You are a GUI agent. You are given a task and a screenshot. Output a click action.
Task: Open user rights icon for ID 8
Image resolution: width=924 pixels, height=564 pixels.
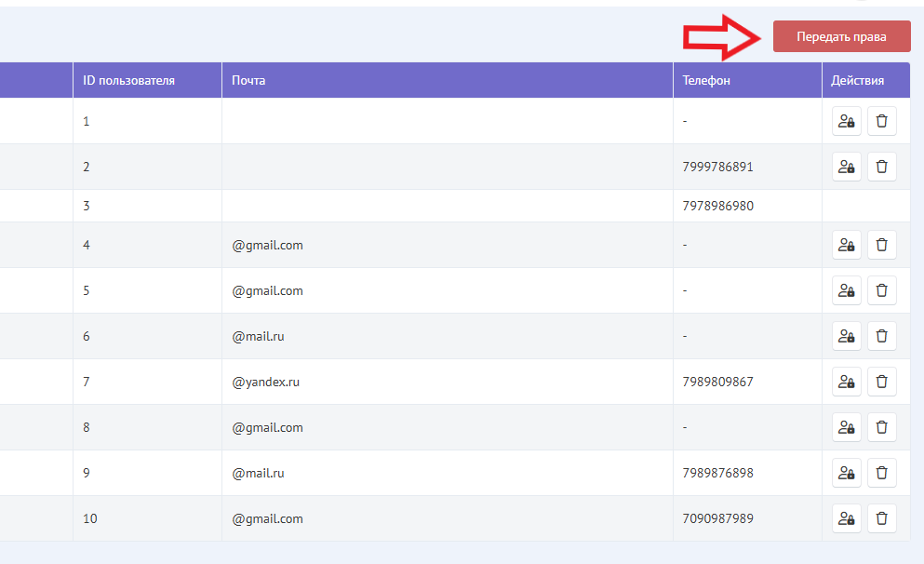[x=846, y=427]
